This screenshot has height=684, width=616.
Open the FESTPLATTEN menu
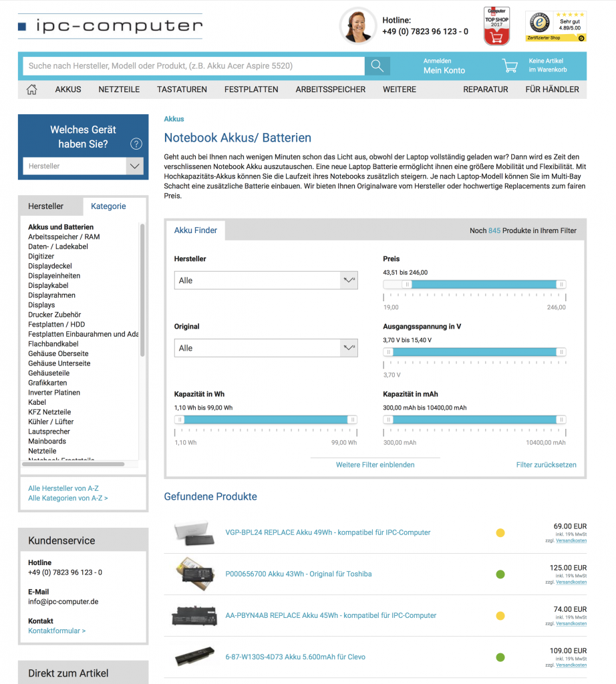click(251, 90)
